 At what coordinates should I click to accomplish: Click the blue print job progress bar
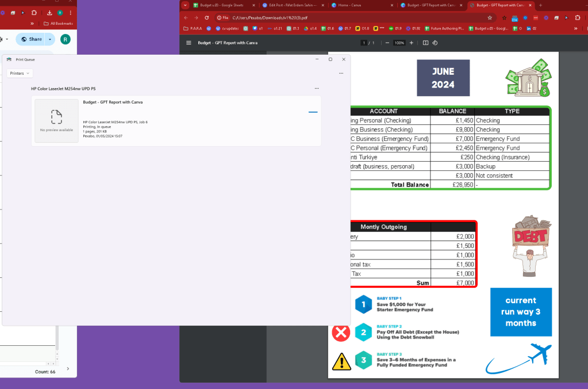(313, 112)
